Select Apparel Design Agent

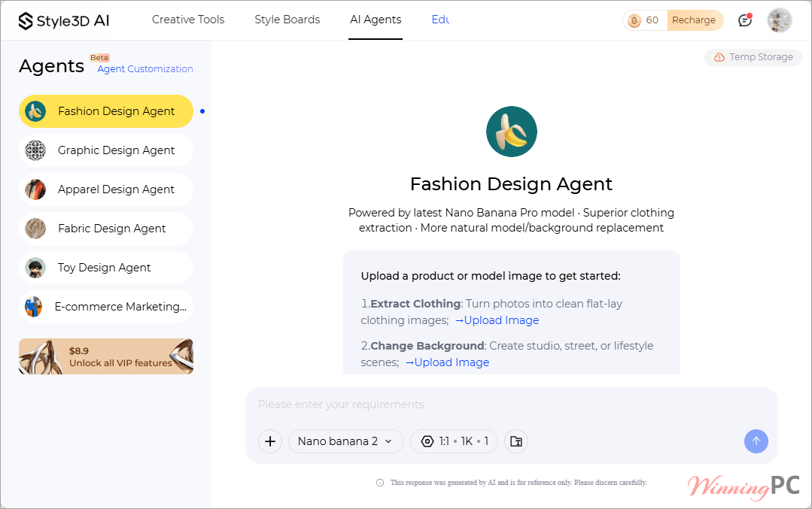pyautogui.click(x=106, y=189)
